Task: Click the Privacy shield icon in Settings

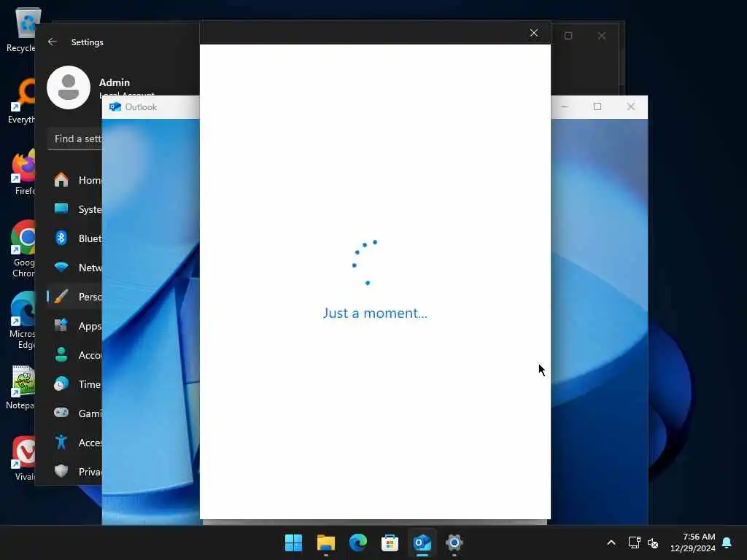Action: 61,472
